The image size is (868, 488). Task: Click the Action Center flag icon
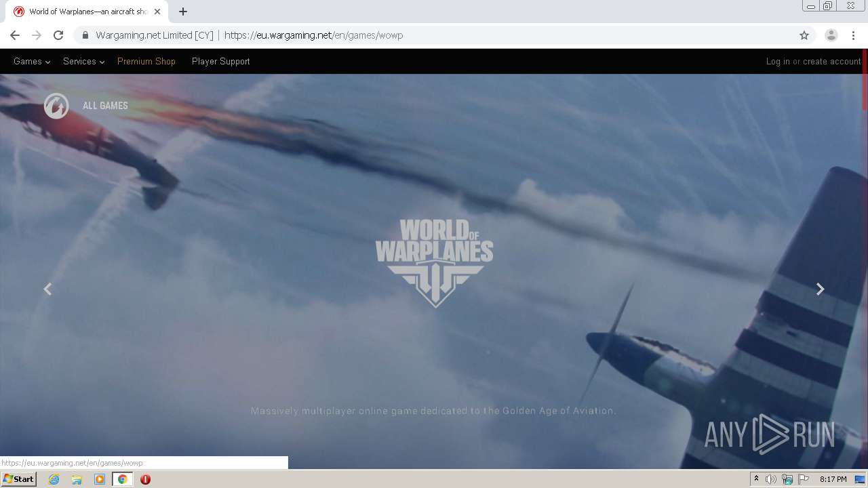click(x=804, y=479)
